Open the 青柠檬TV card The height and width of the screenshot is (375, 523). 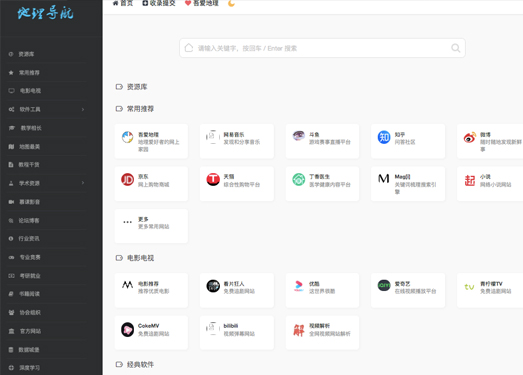(490, 290)
